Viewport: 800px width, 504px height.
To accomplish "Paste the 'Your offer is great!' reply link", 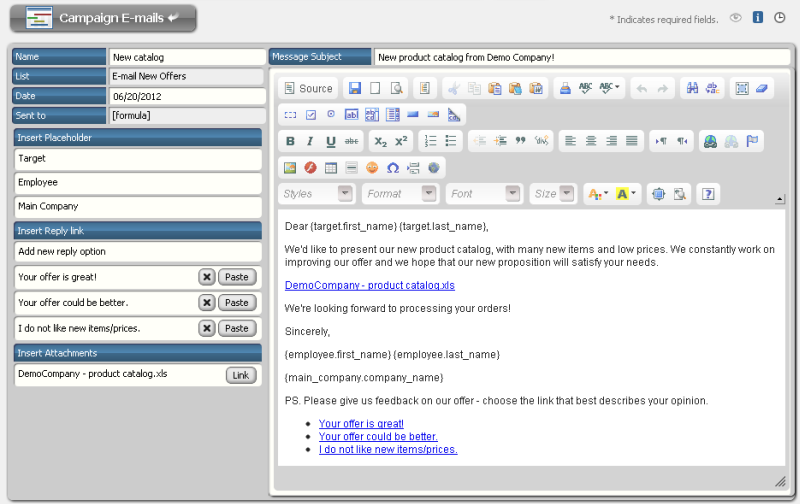I will point(235,277).
